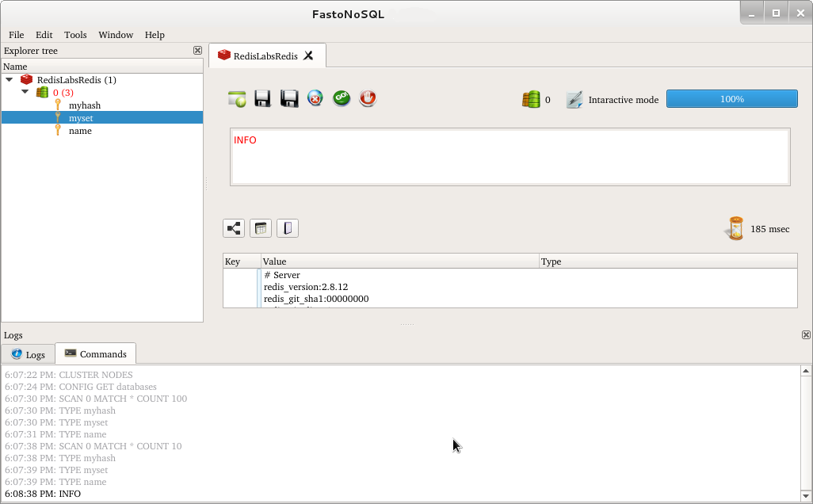This screenshot has width=813, height=504.
Task: Click the second floppy-disk save-as icon
Action: tap(289, 98)
